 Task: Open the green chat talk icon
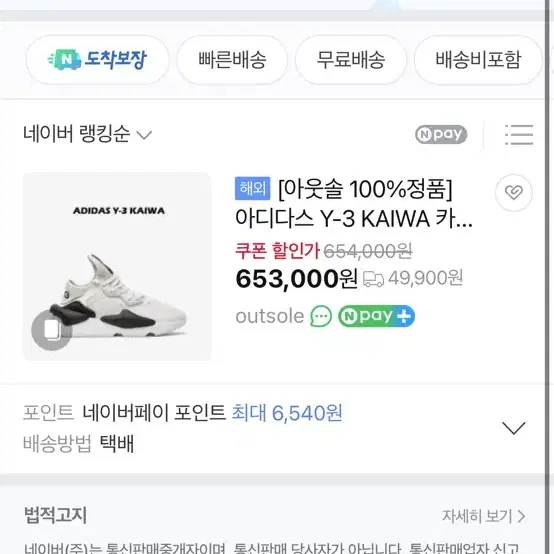[x=320, y=316]
